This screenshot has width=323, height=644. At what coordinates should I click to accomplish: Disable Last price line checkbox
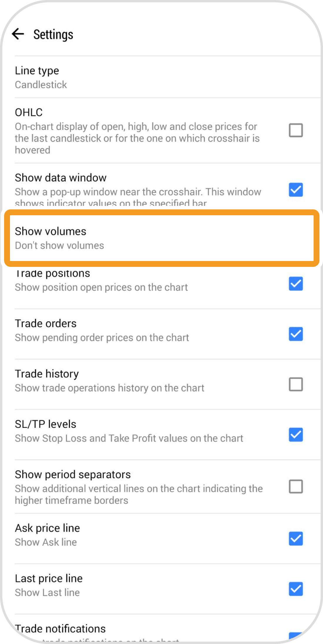pos(296,589)
